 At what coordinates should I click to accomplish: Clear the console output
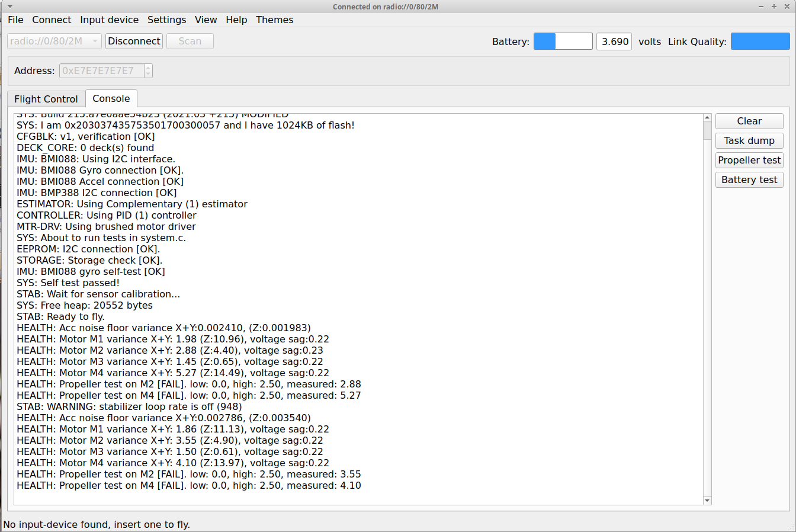(x=749, y=121)
